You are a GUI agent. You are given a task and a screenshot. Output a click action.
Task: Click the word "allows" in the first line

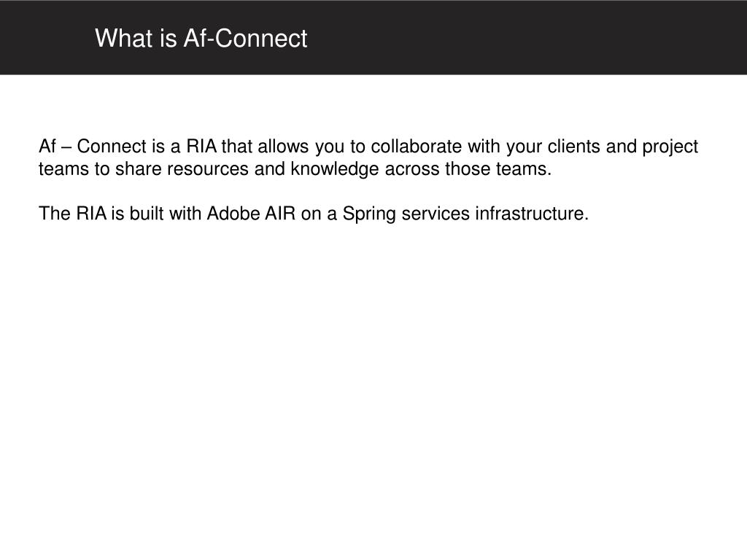pos(283,146)
